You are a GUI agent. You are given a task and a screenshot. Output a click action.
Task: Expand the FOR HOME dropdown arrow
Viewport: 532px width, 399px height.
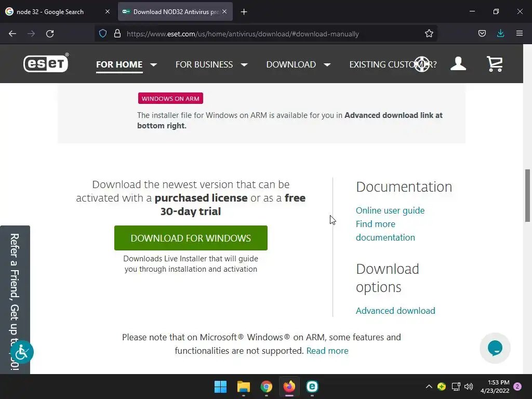[154, 64]
